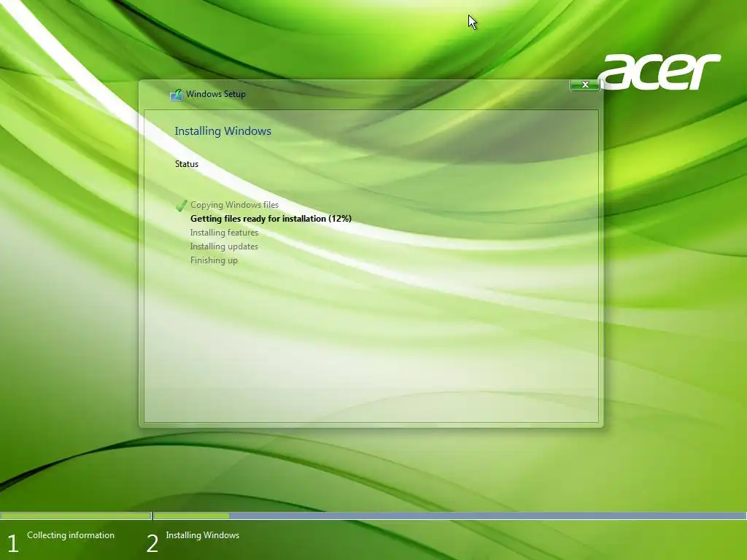Click the bottom 'Installing Windows' stage label

[203, 535]
